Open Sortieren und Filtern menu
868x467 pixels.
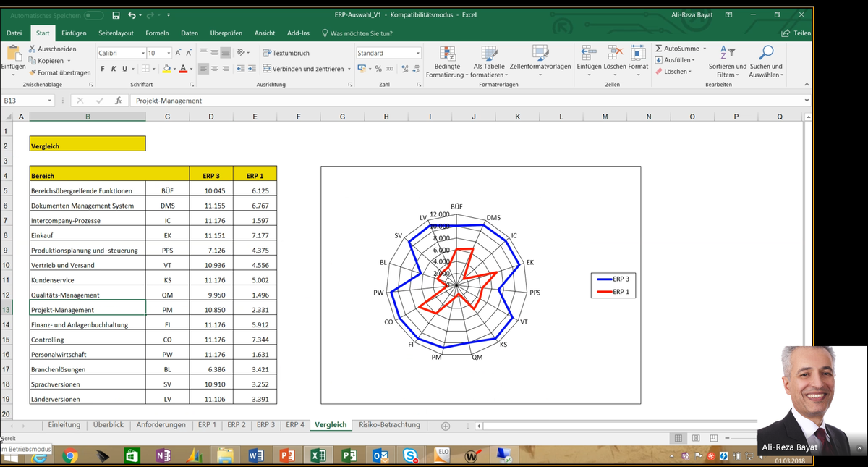point(727,62)
